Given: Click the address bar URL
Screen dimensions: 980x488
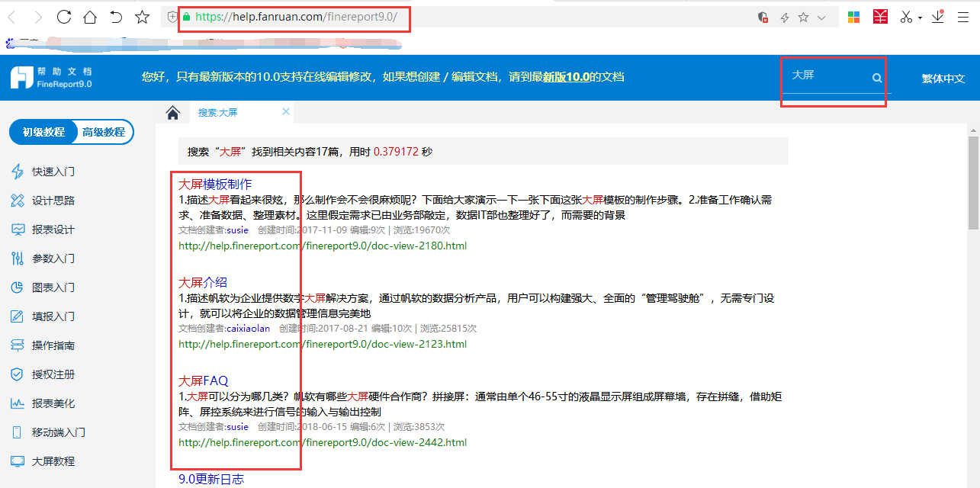Looking at the screenshot, I should coord(296,17).
